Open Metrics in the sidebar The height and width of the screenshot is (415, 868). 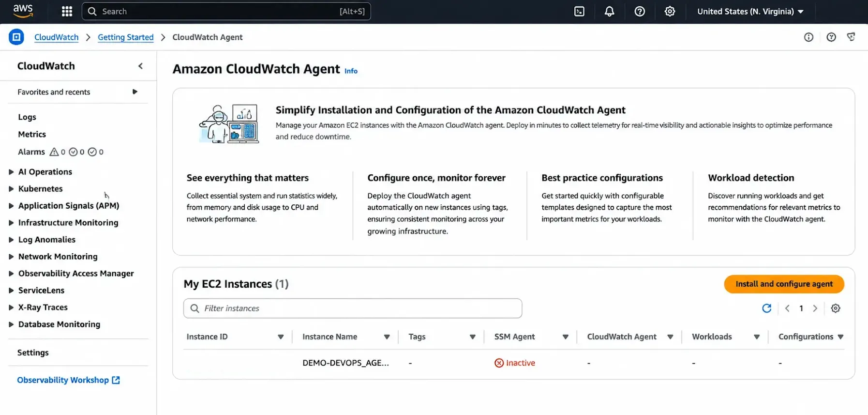point(32,134)
